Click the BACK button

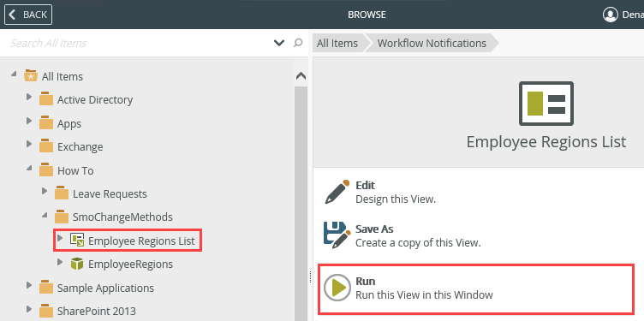pyautogui.click(x=28, y=15)
